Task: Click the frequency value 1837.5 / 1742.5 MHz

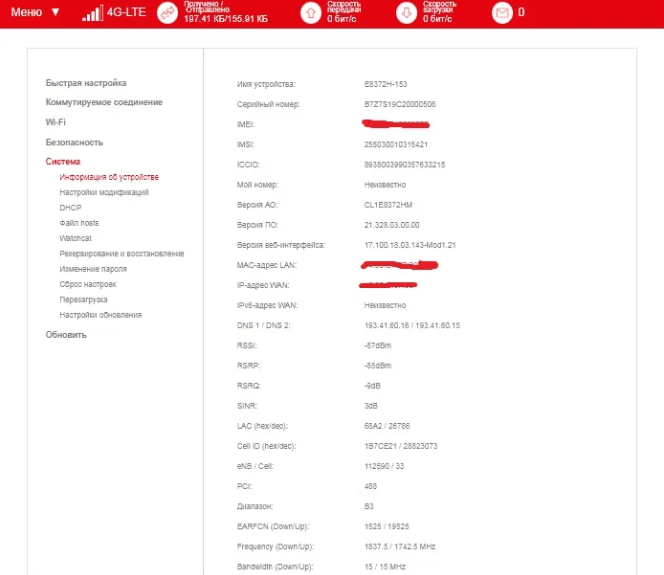Action: click(x=400, y=547)
